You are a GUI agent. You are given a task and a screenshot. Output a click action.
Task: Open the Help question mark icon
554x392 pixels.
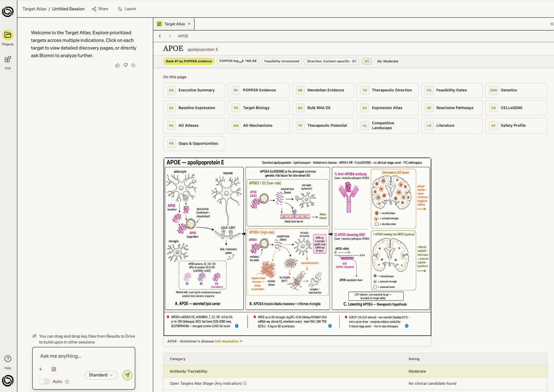point(8,359)
